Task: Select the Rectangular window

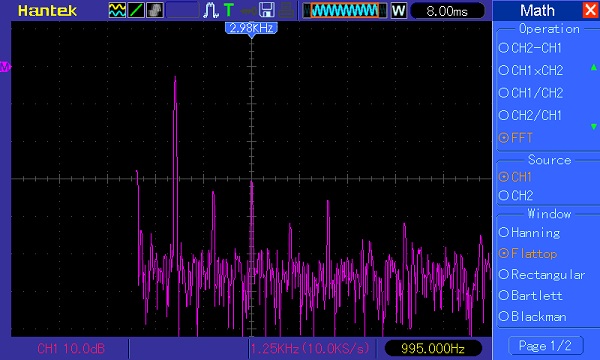Action: 542,274
